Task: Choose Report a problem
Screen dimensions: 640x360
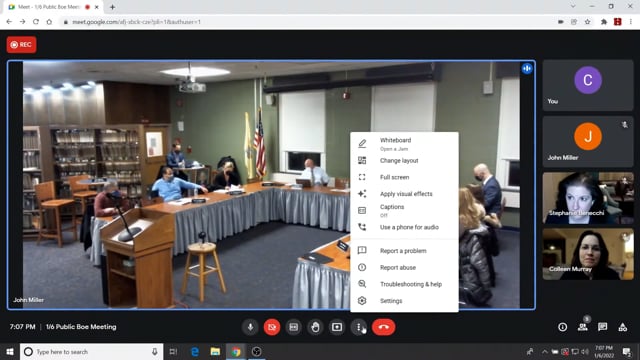Action: (x=404, y=251)
